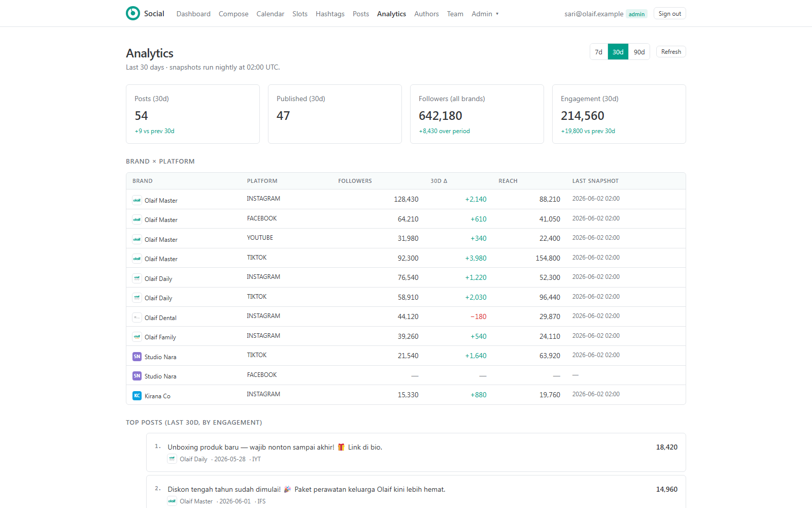Click the sari@olaif.example account email
Image resolution: width=812 pixels, height=508 pixels.
pyautogui.click(x=594, y=14)
